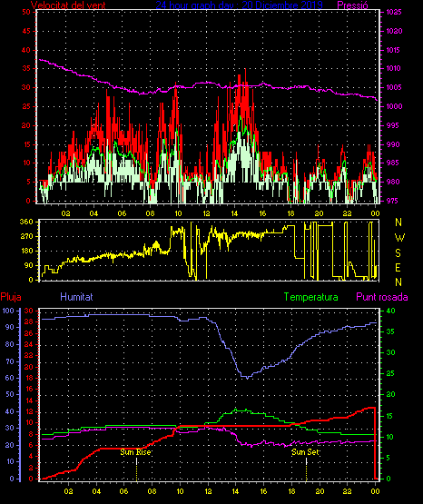Image resolution: width=423 pixels, height=504 pixels.
Task: Click the 'Temperatura' green legend label
Action: point(311,297)
